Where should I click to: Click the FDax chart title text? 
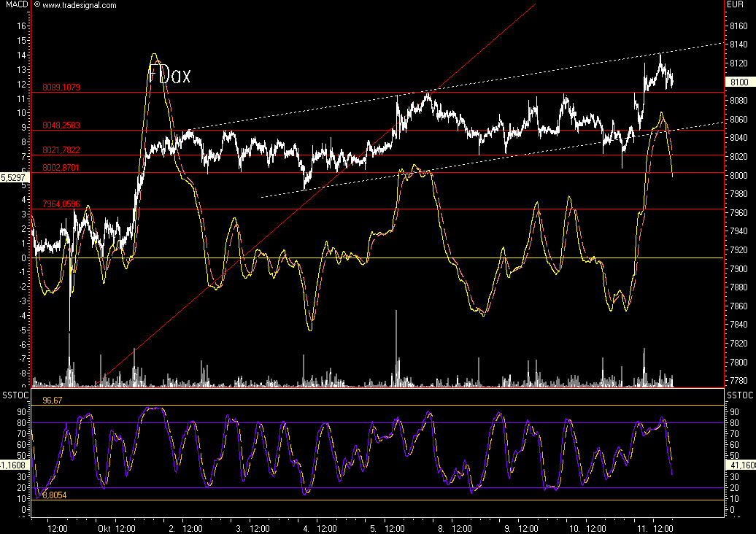(x=169, y=74)
